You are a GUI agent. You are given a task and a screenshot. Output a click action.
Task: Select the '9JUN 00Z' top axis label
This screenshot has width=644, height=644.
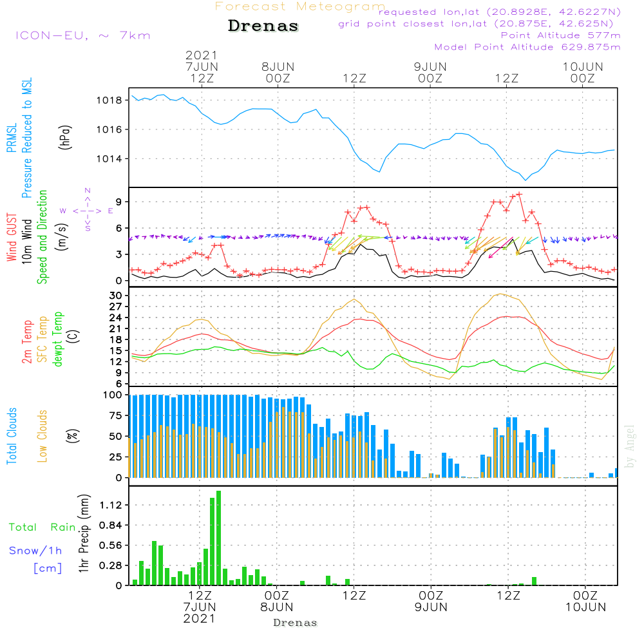click(430, 73)
